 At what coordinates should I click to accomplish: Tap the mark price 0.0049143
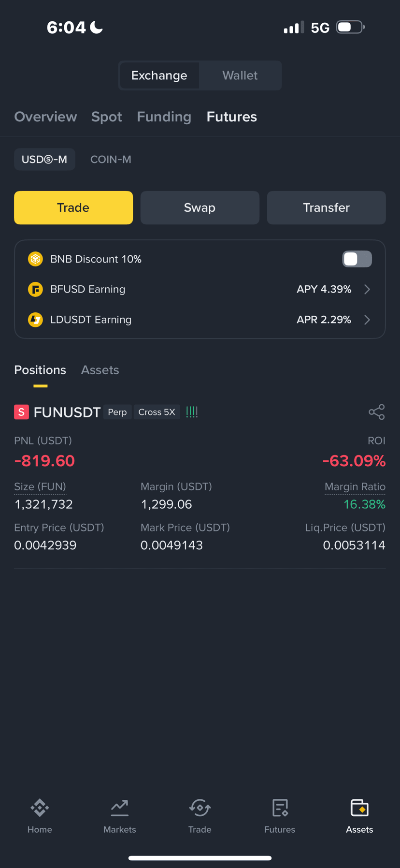tap(171, 545)
